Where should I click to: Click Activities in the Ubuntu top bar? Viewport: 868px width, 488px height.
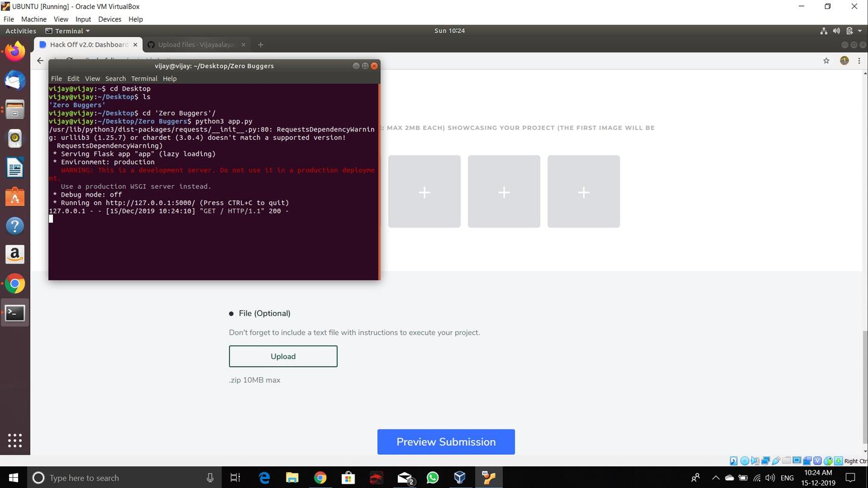point(20,31)
